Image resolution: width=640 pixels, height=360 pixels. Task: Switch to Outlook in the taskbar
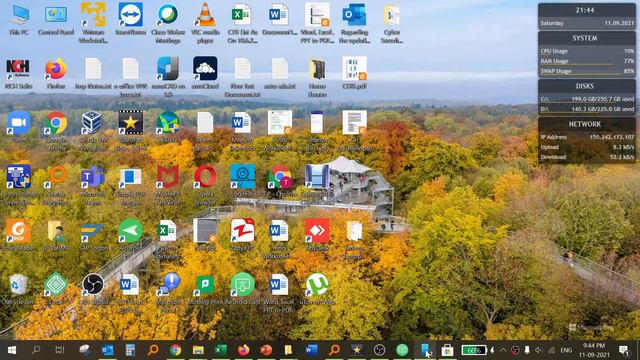[107, 350]
